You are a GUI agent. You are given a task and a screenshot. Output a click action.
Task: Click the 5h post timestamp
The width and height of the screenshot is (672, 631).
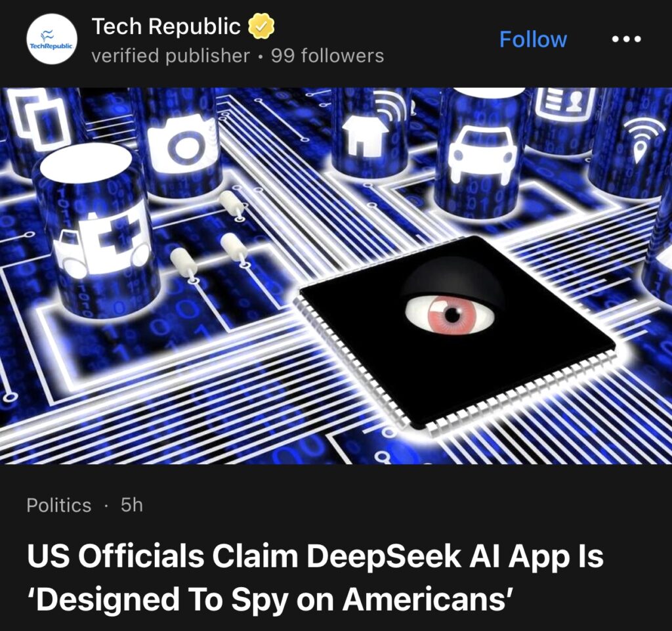[x=131, y=505]
